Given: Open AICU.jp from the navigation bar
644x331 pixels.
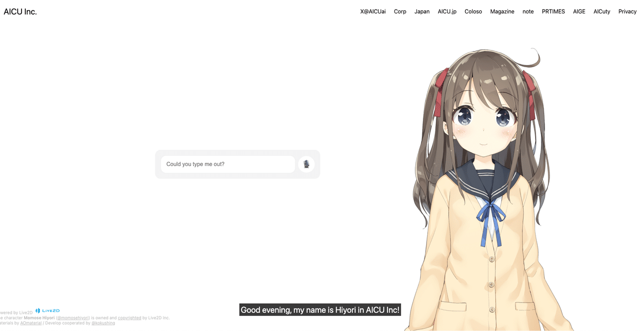Looking at the screenshot, I should (447, 11).
